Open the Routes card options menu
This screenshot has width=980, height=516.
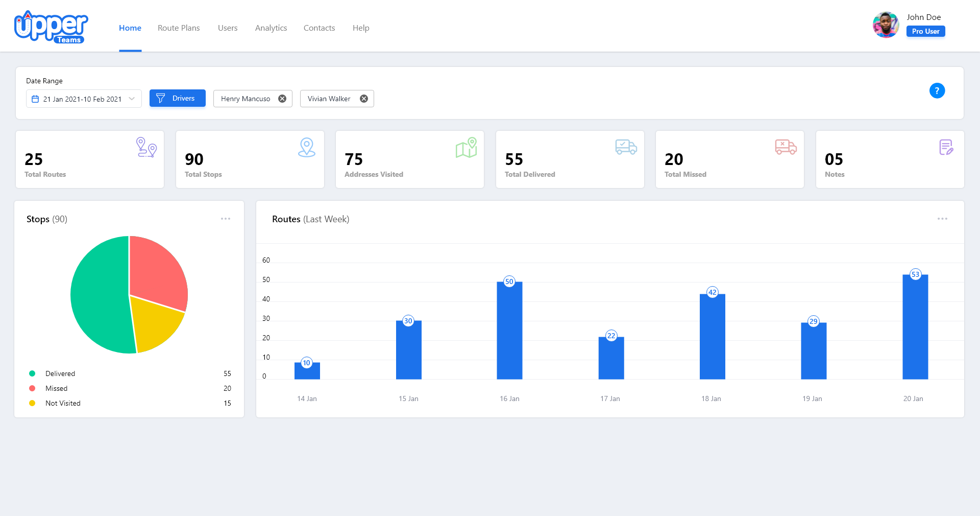943,219
